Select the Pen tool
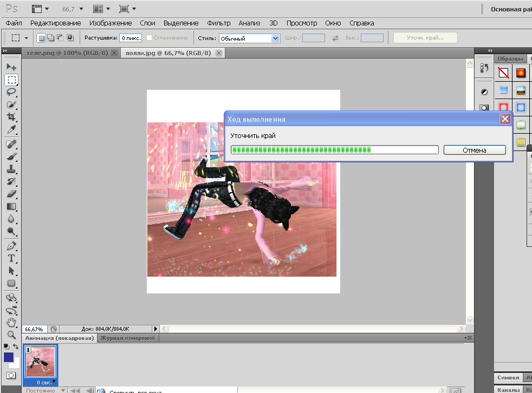 tap(11, 246)
